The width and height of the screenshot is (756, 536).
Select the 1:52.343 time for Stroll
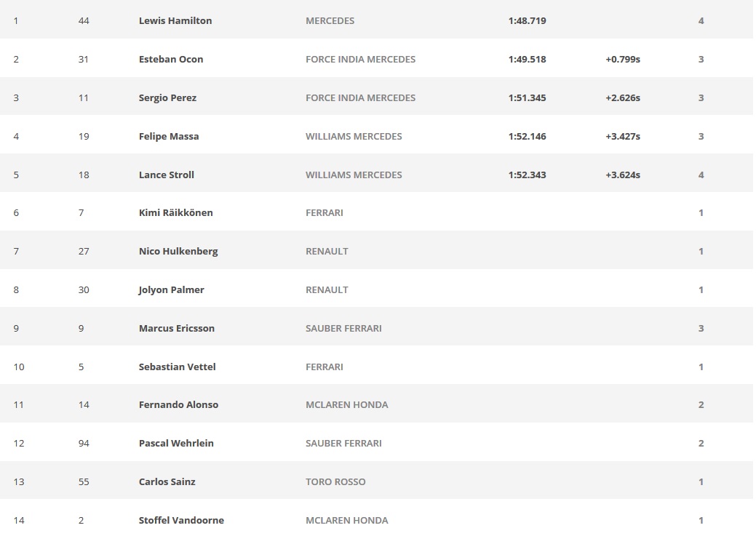528,175
